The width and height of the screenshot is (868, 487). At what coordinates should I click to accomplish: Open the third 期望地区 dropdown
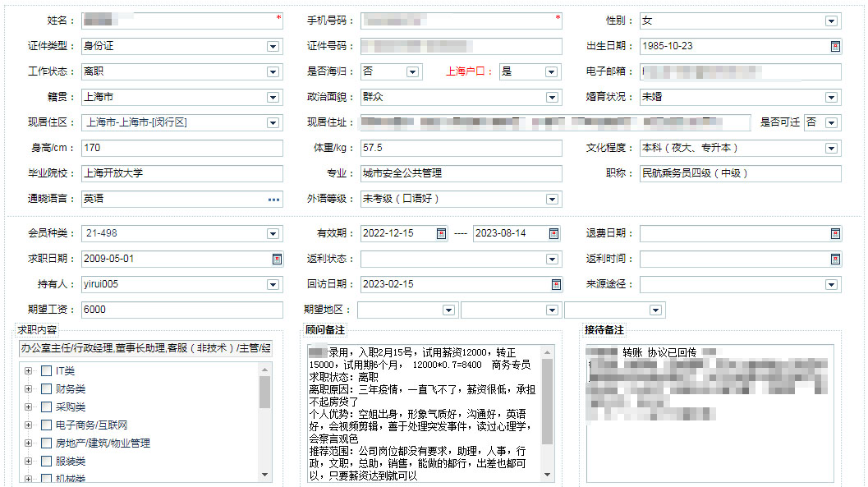coord(655,310)
